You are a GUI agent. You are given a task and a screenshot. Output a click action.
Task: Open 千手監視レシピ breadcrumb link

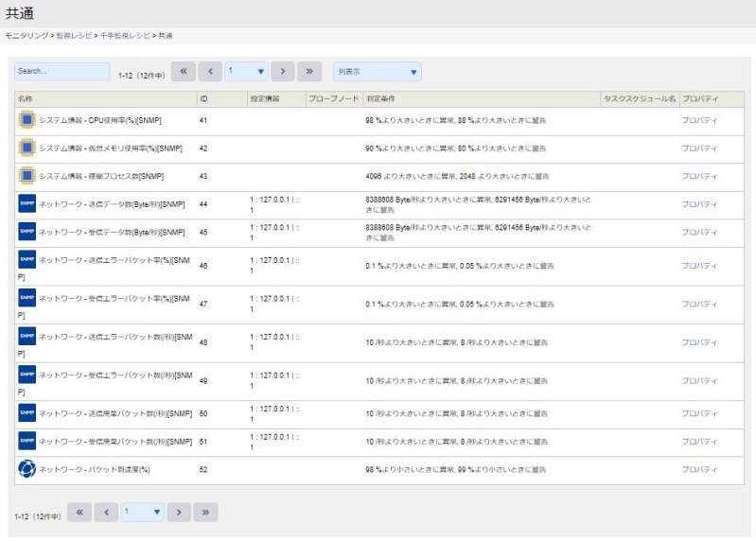[125, 36]
